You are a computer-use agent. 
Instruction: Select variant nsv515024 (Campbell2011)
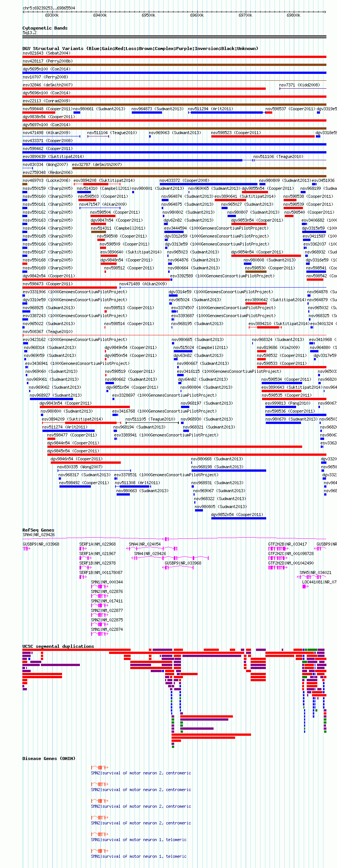point(201,347)
